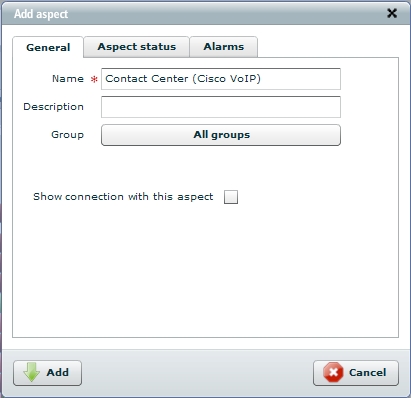The height and width of the screenshot is (398, 411).
Task: Click the red X icon on Cancel
Action: (x=333, y=372)
